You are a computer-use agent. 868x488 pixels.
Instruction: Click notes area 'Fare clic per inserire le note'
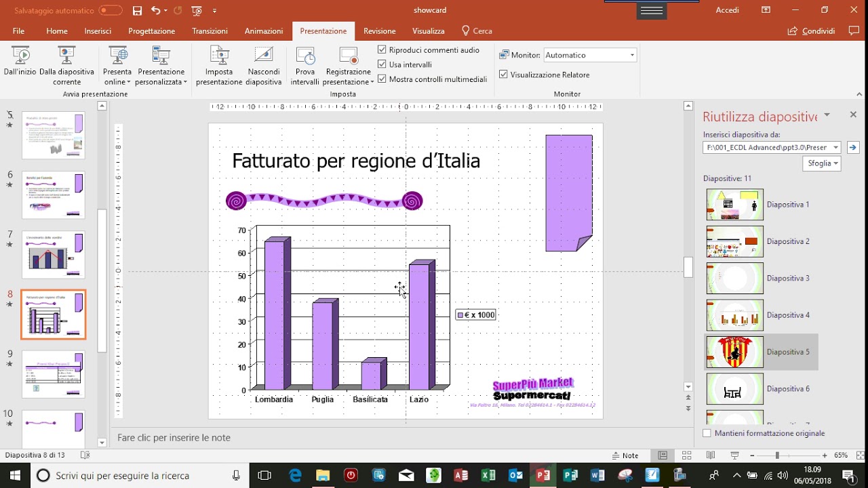[x=174, y=438]
